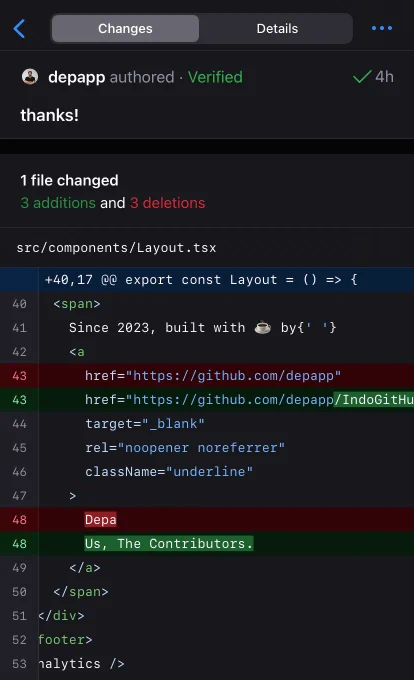Select line 53 with nalytics /> tag
The height and width of the screenshot is (680, 414).
pyautogui.click(x=207, y=664)
